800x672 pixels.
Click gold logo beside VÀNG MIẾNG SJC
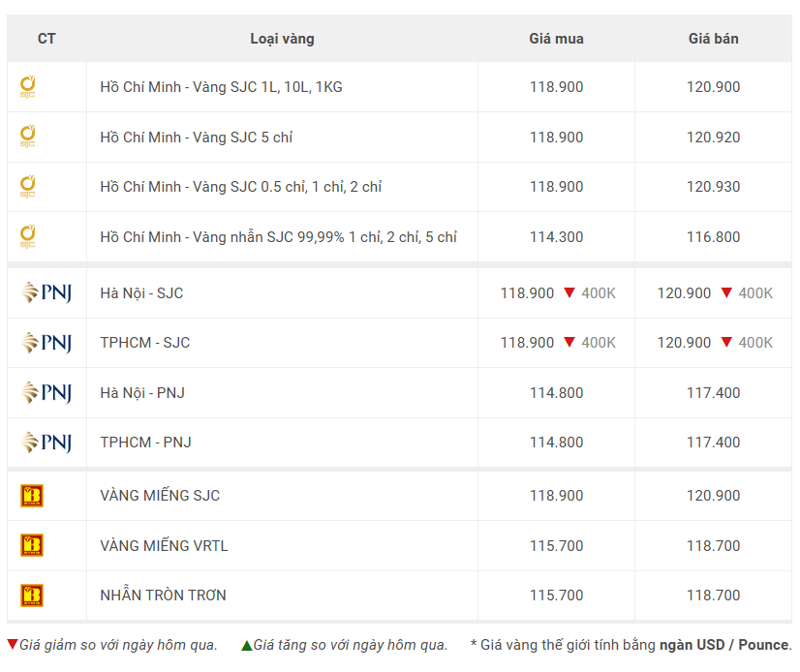[32, 496]
